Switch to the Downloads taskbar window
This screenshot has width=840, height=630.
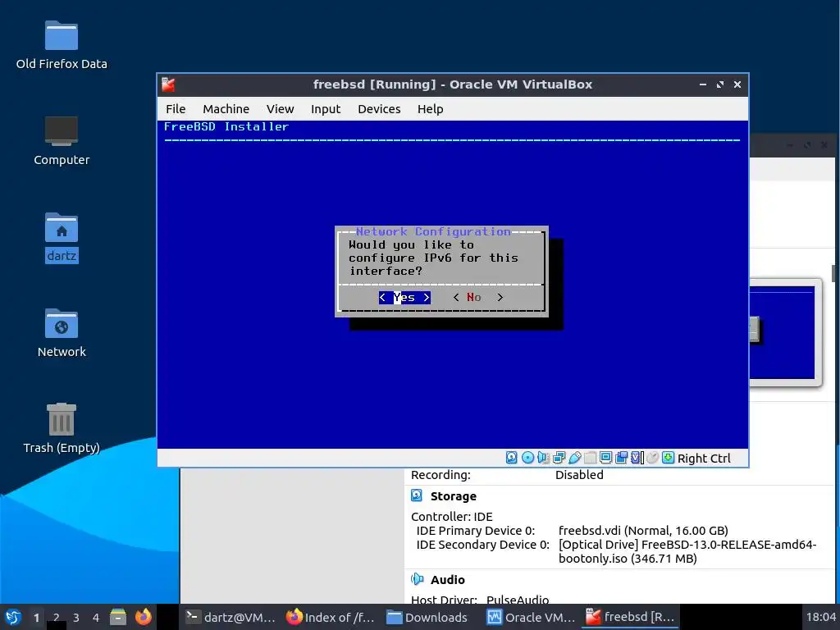427,617
